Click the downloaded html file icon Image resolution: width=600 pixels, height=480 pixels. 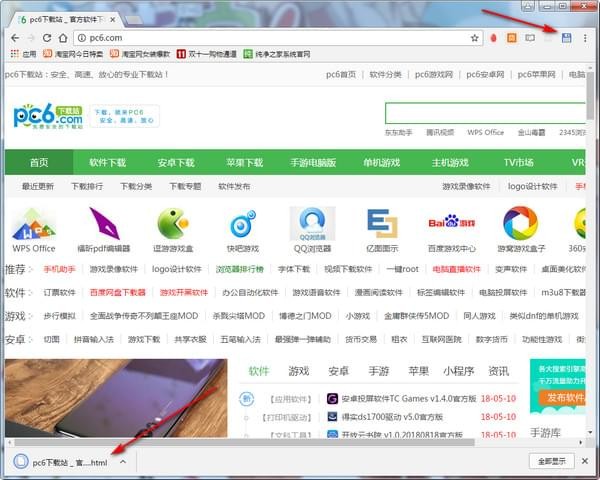pyautogui.click(x=21, y=461)
